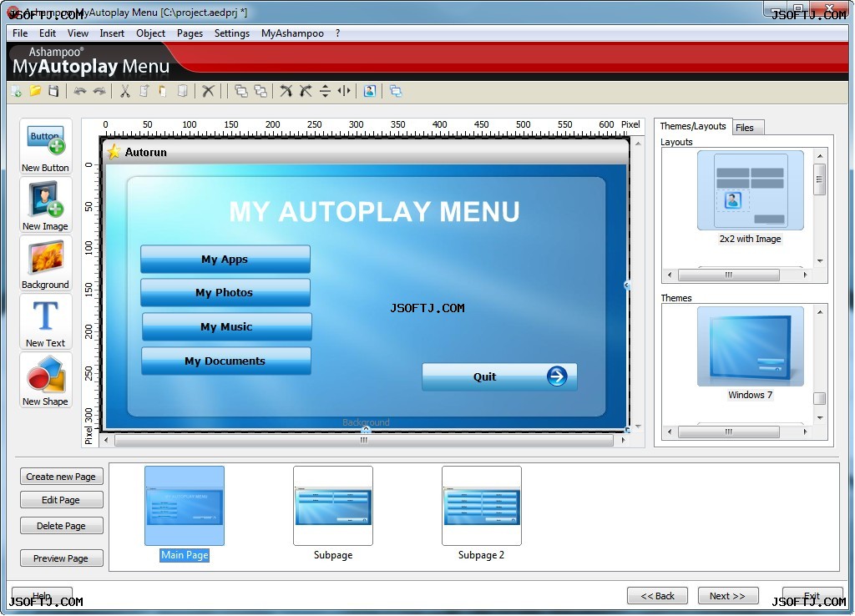This screenshot has width=855, height=616.
Task: Click the horizontal centering arrows icon
Action: [344, 91]
